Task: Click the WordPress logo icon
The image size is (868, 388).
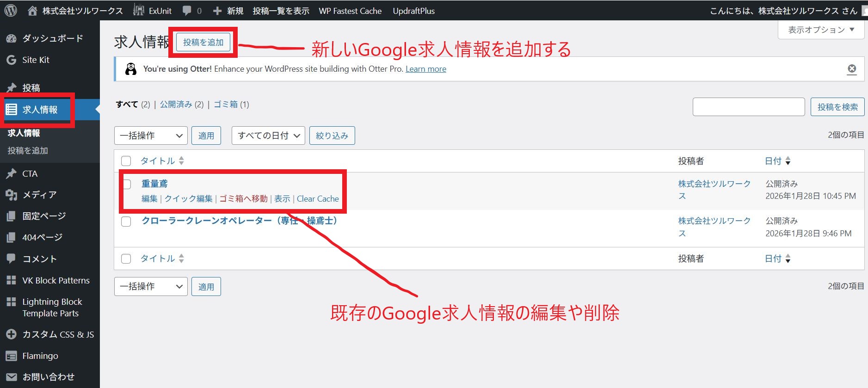Action: click(x=11, y=11)
